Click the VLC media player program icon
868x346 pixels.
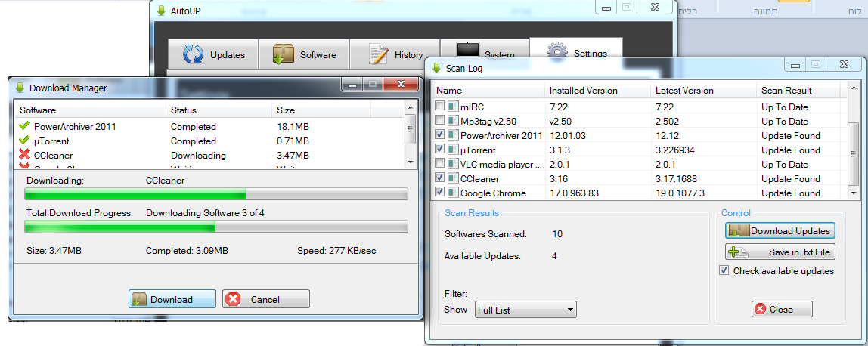click(x=454, y=164)
